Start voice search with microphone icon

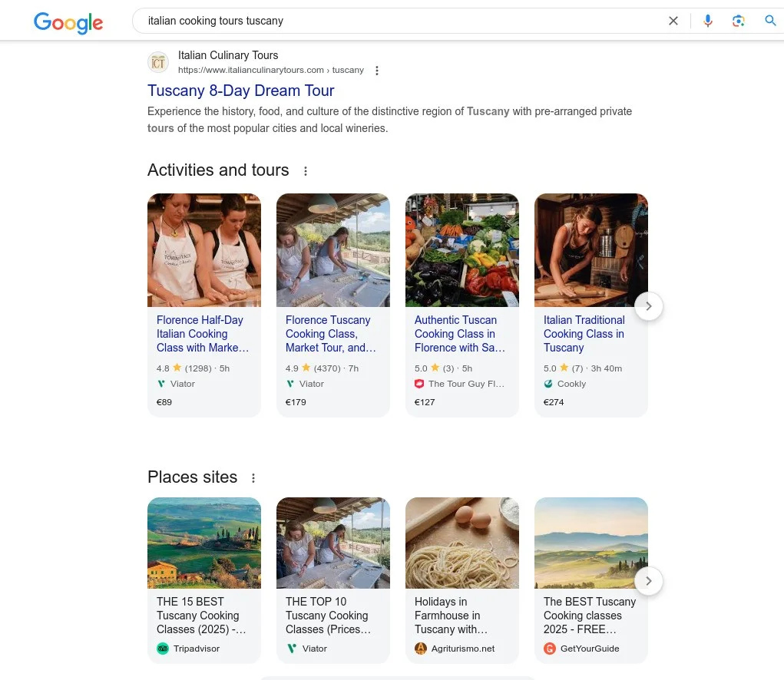point(708,21)
